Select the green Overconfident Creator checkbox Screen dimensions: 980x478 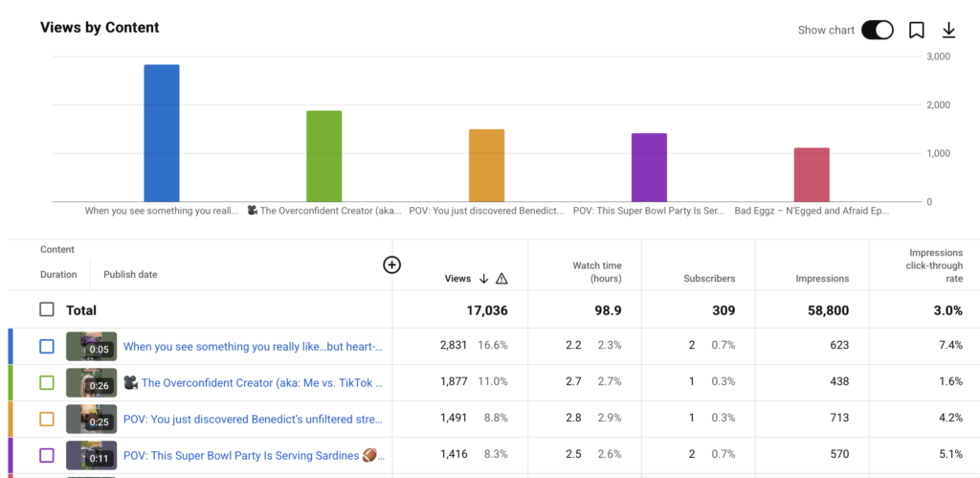47,382
